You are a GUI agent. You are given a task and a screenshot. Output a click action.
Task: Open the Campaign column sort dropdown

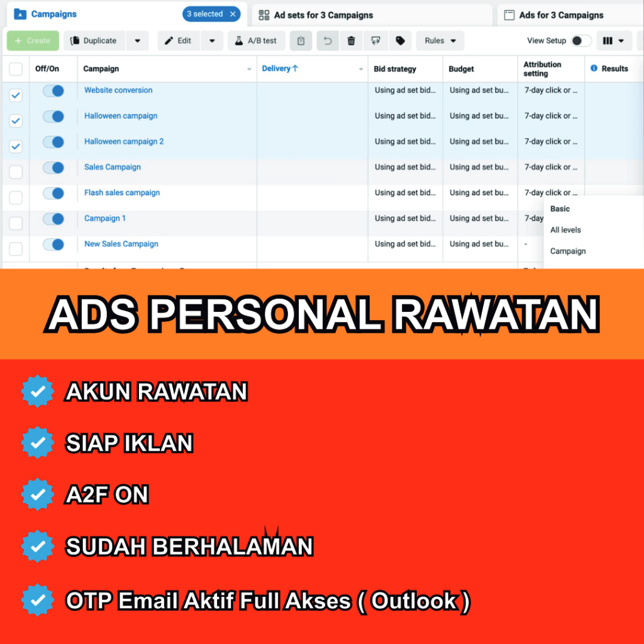(248, 69)
